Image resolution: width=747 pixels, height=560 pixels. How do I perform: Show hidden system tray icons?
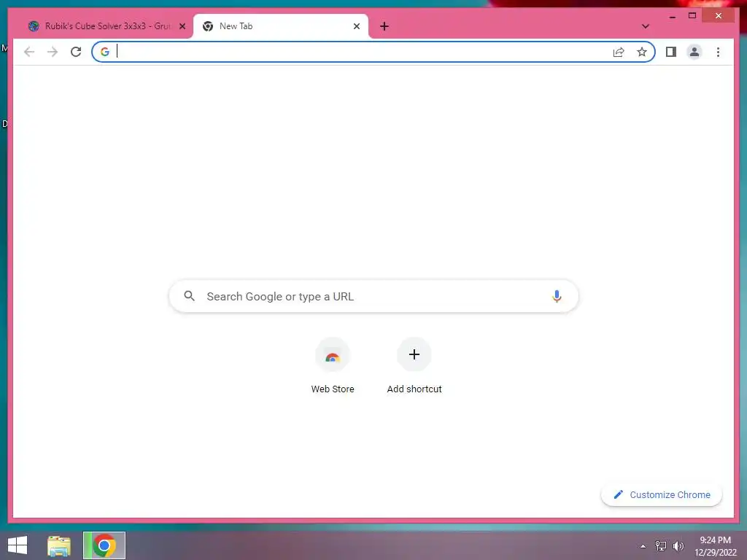643,546
